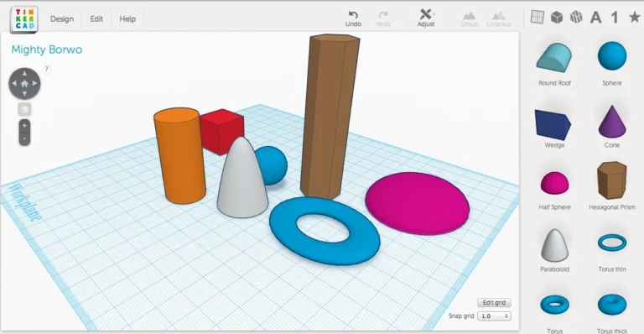Select the solid box shapes icon
644x334 pixels.
557,18
